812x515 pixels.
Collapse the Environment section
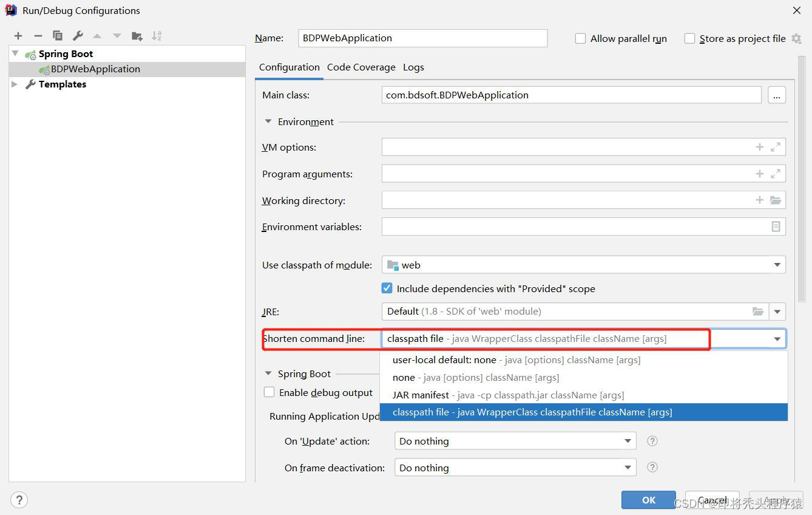coord(268,121)
